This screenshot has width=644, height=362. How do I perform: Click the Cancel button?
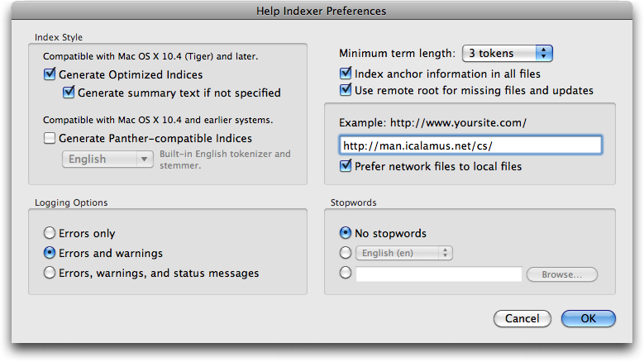(522, 318)
